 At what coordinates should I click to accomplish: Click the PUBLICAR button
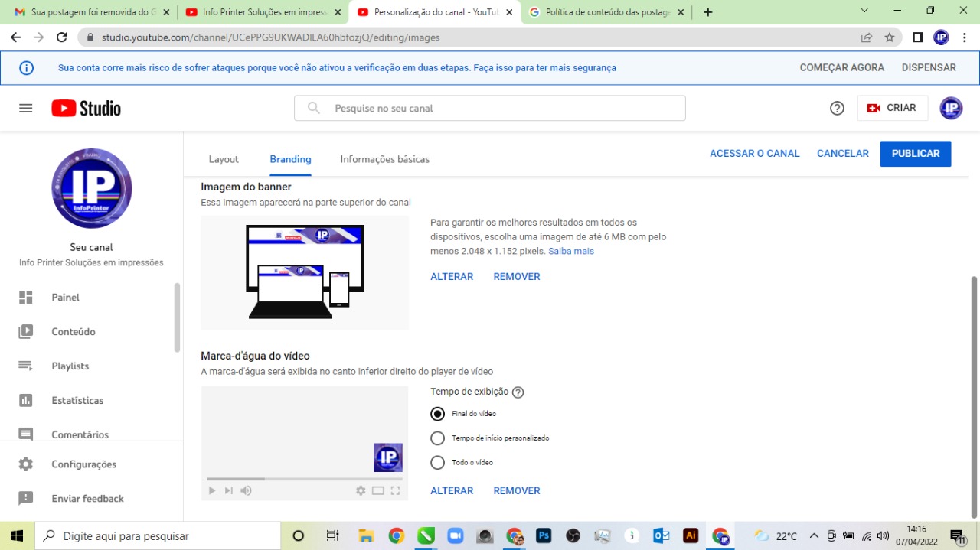click(915, 154)
